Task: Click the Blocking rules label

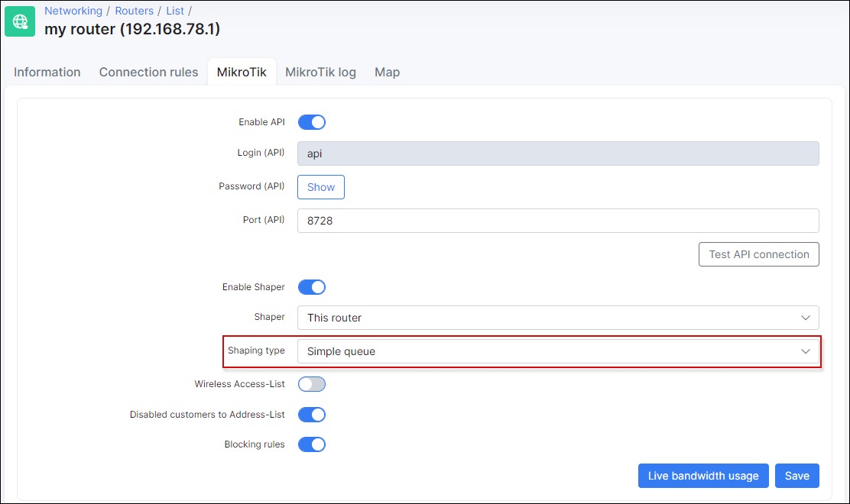Action: (255, 444)
